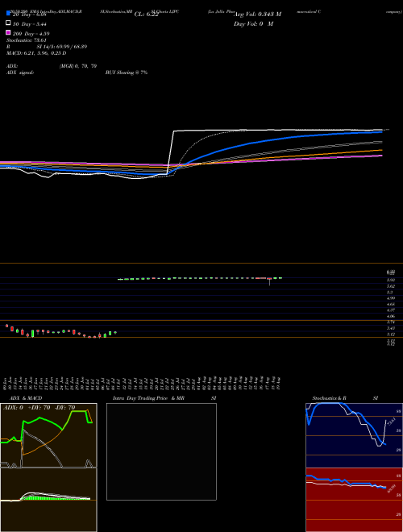
Task: Click the 5.62 price axis label
Action: (x=390, y=286)
